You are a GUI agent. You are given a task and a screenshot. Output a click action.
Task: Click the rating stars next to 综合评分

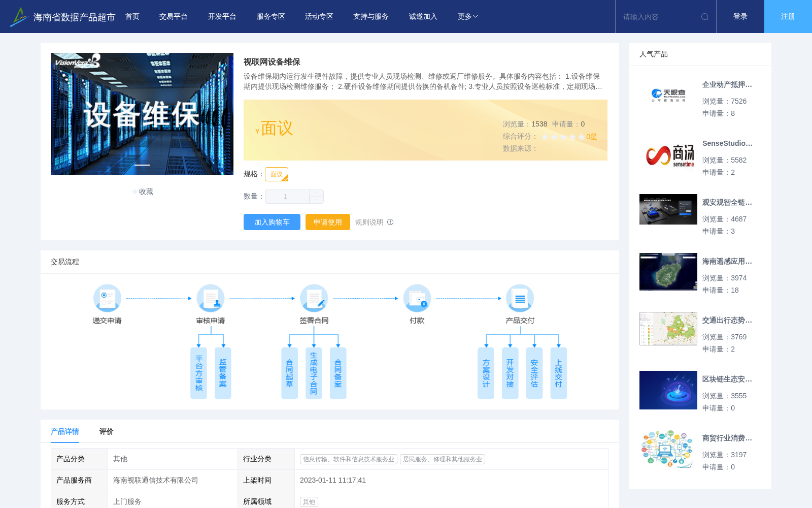[563, 137]
